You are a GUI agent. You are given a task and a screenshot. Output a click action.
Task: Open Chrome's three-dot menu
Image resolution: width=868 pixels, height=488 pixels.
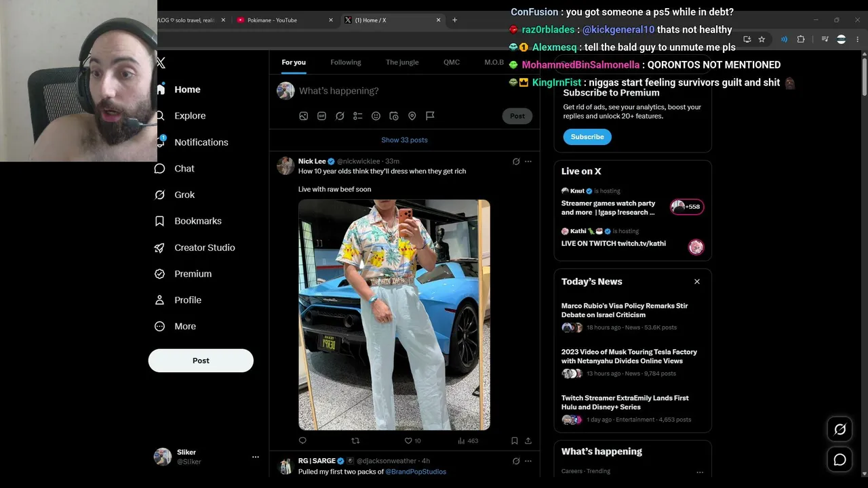coord(857,39)
